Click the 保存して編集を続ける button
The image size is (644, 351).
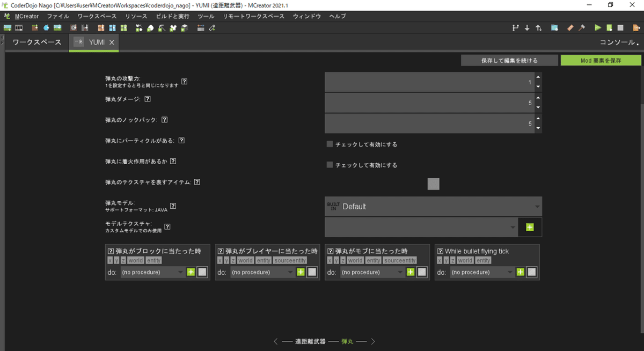coord(509,60)
